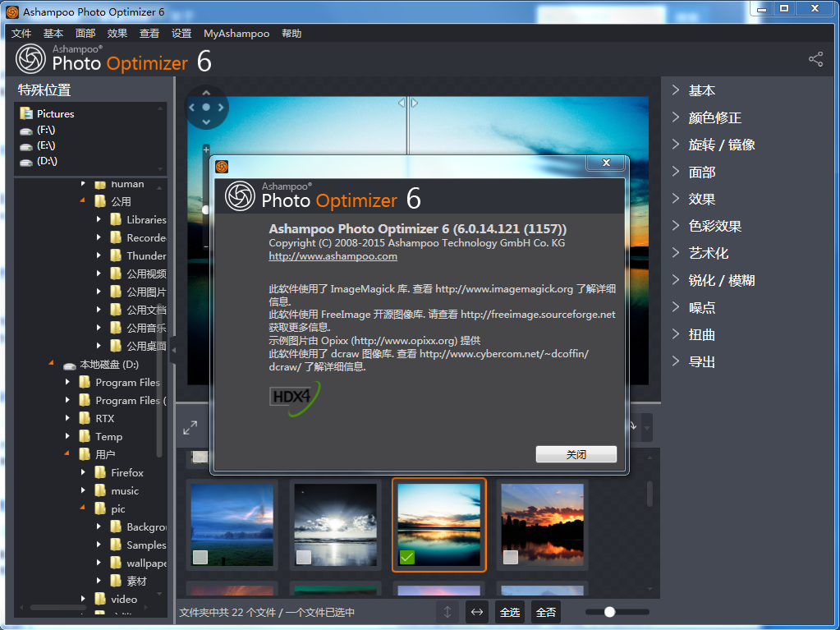Click the pan navigation pad center dot

[206, 108]
